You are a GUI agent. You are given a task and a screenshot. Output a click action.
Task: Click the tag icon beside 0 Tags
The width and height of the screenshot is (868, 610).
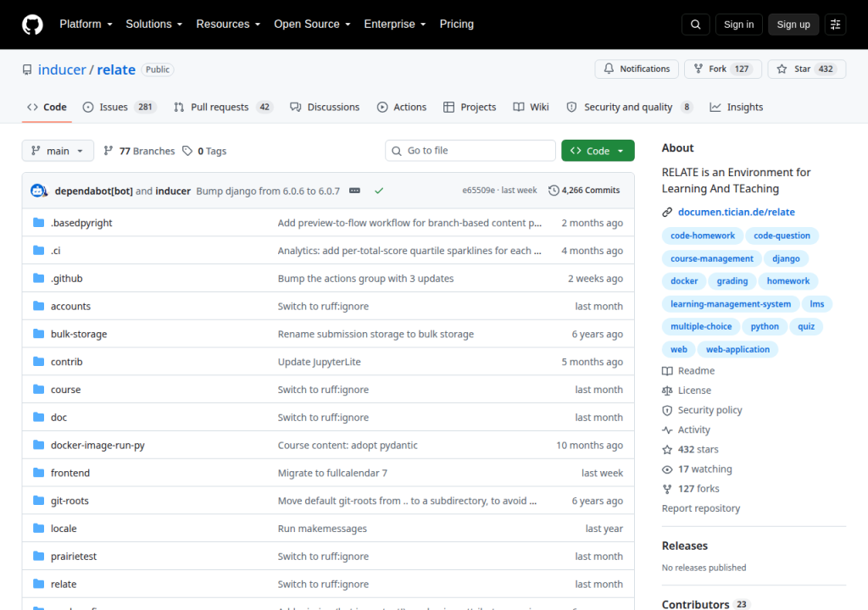[187, 151]
